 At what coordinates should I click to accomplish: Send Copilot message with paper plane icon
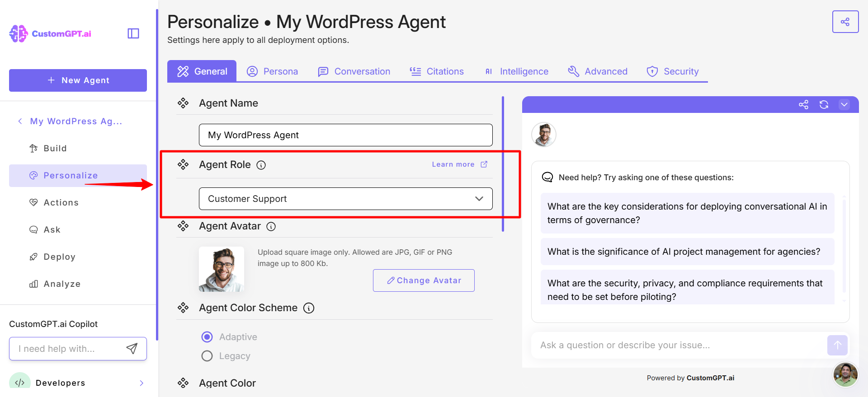[x=132, y=348]
